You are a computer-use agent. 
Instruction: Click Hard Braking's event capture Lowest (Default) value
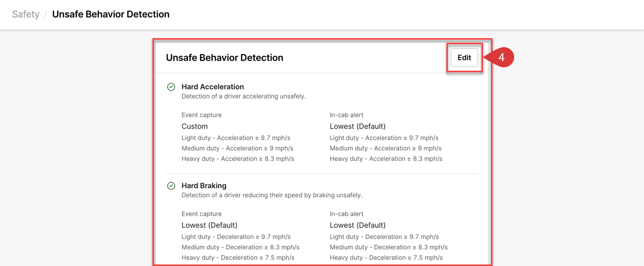(x=209, y=225)
